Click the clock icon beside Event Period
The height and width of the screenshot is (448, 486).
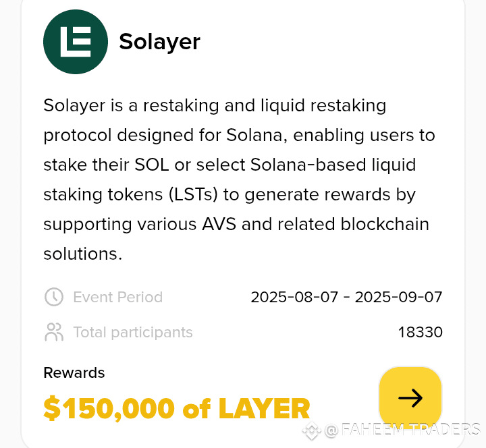54,297
